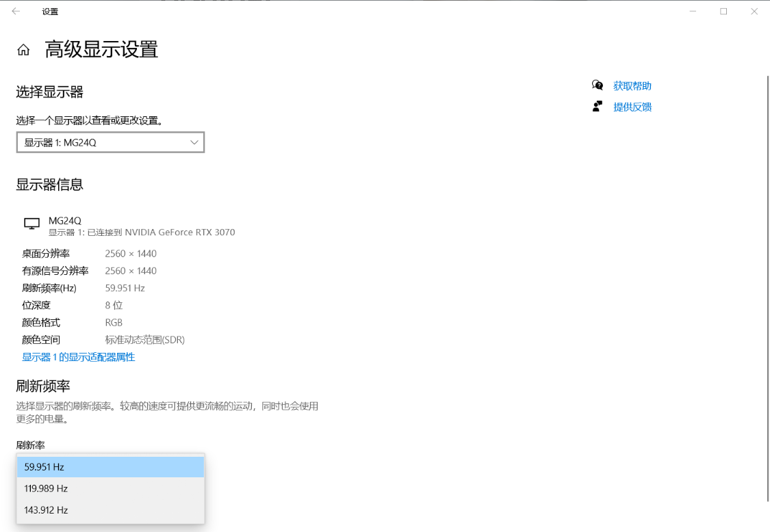Click the back arrow in title bar
This screenshot has height=532, width=770.
click(x=16, y=12)
